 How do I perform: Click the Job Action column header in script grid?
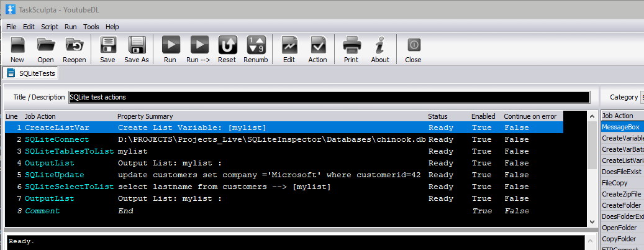click(x=40, y=116)
